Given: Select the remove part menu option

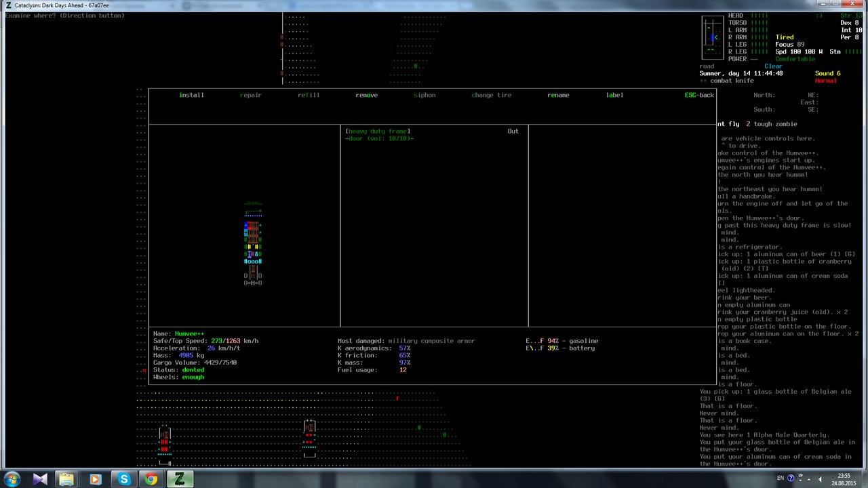Looking at the screenshot, I should tap(366, 95).
